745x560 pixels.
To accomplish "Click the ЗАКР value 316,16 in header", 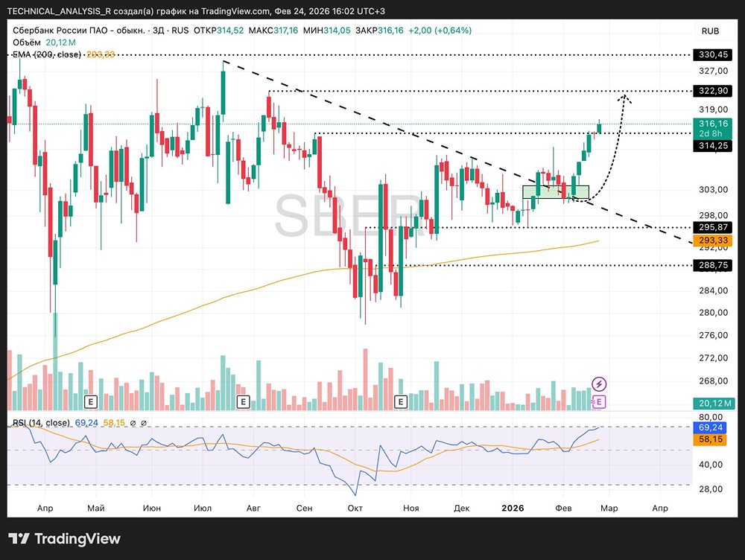I will pos(390,31).
